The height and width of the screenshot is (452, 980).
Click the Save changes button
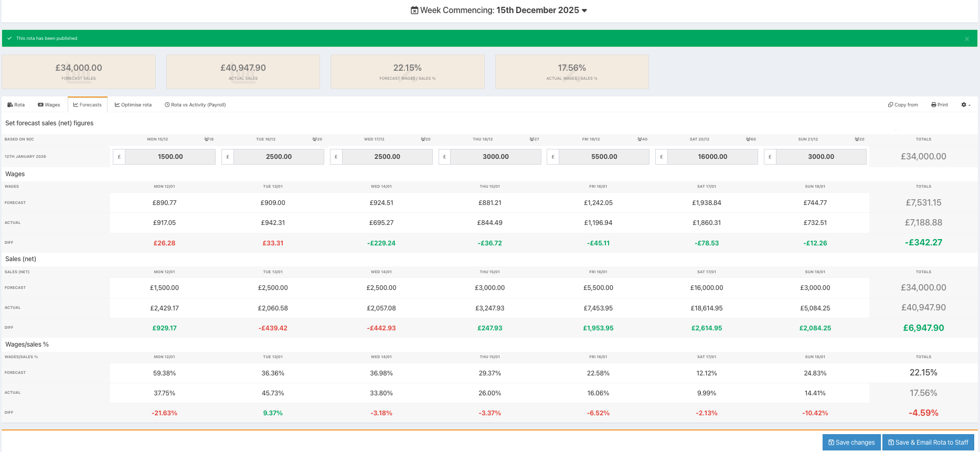click(x=851, y=443)
